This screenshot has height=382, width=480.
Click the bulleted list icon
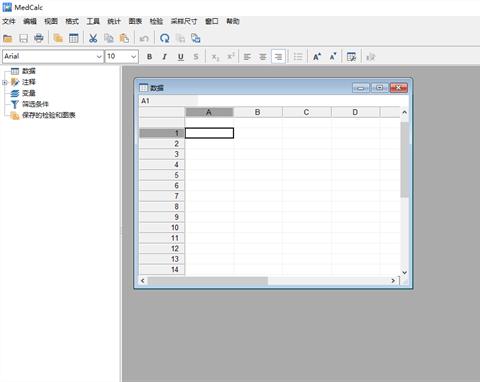298,57
